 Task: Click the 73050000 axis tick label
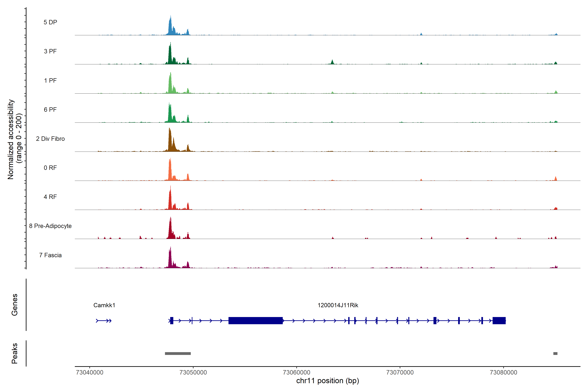pos(193,372)
